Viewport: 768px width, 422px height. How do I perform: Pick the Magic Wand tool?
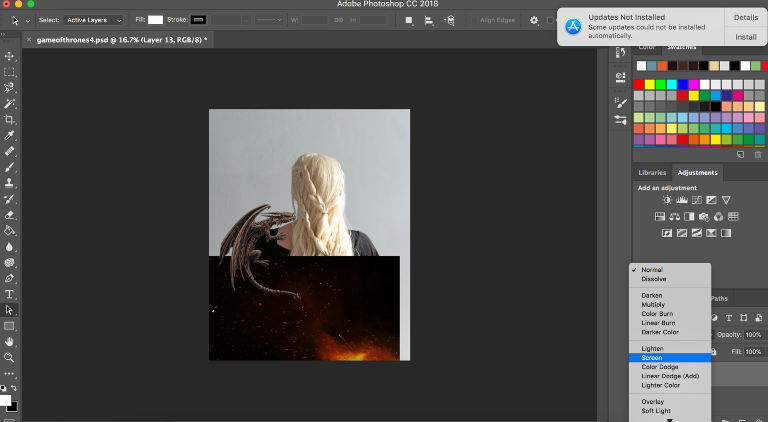9,104
